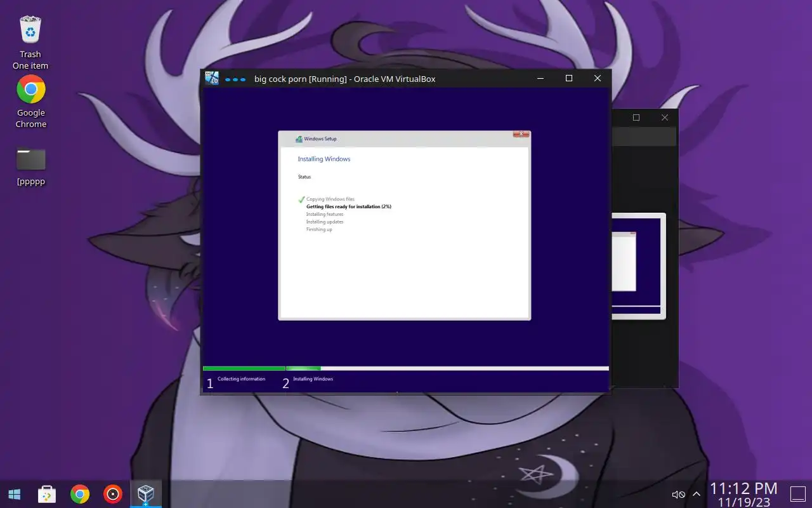Close the Windows Setup dialog
812x508 pixels.
pyautogui.click(x=521, y=134)
